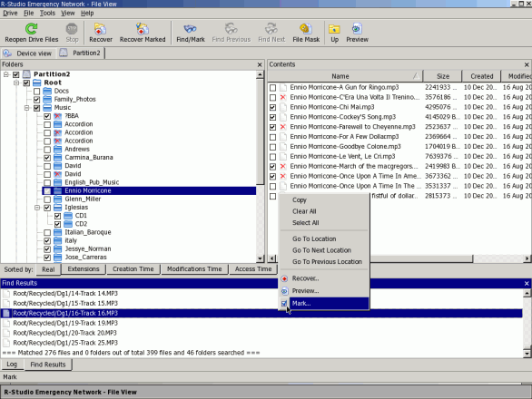
Task: Sort by Access Time
Action: (253, 269)
